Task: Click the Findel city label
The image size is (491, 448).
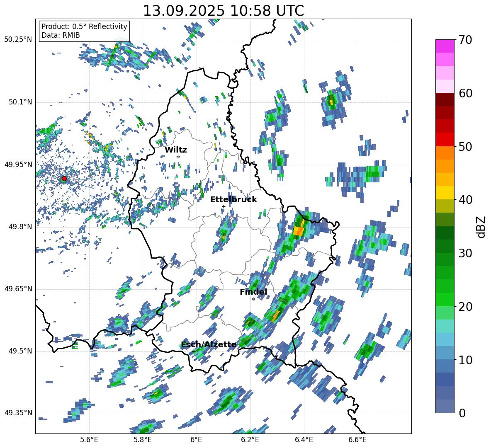Action: (x=253, y=292)
